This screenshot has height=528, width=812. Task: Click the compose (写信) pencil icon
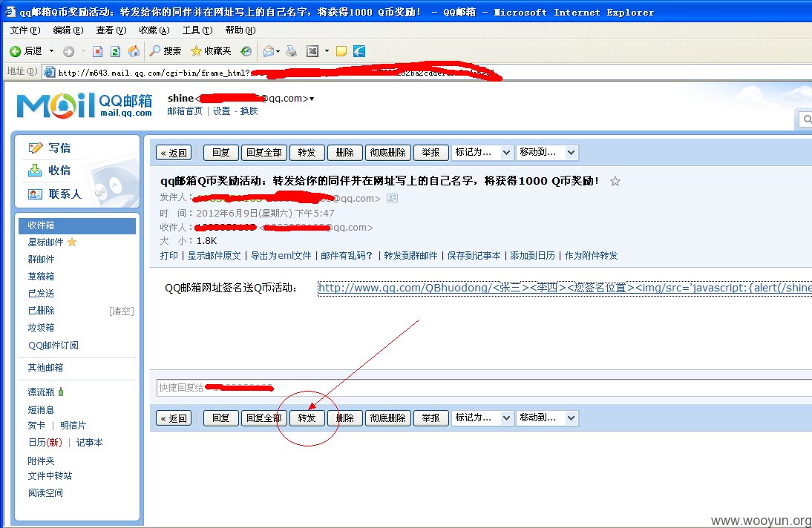35,148
